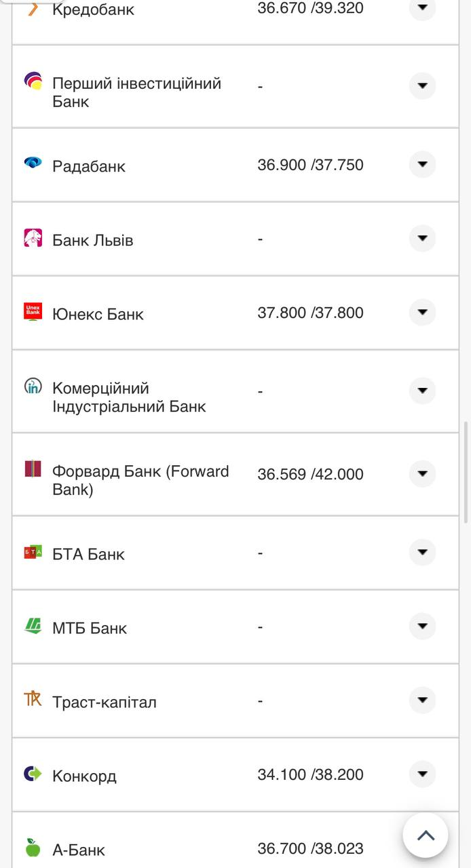471x868 pixels.
Task: Expand the Траст-капітал row arrow
Action: (422, 700)
